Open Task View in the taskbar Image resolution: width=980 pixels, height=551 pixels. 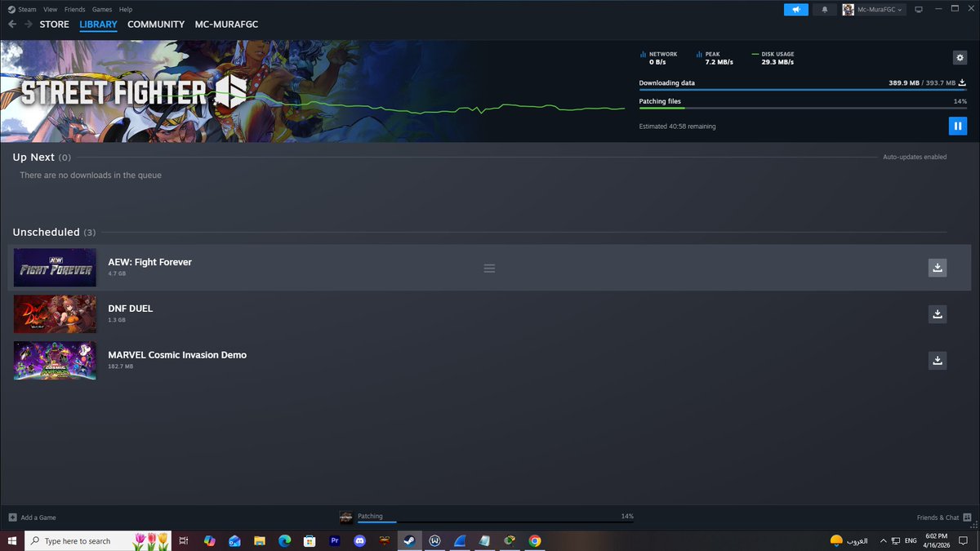(184, 540)
